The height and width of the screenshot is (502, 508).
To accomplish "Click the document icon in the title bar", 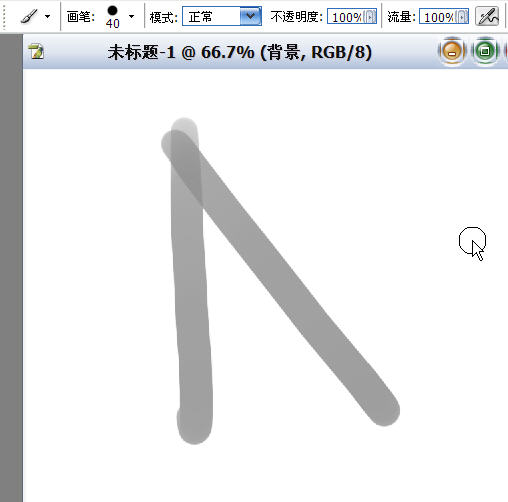I will [x=36, y=52].
